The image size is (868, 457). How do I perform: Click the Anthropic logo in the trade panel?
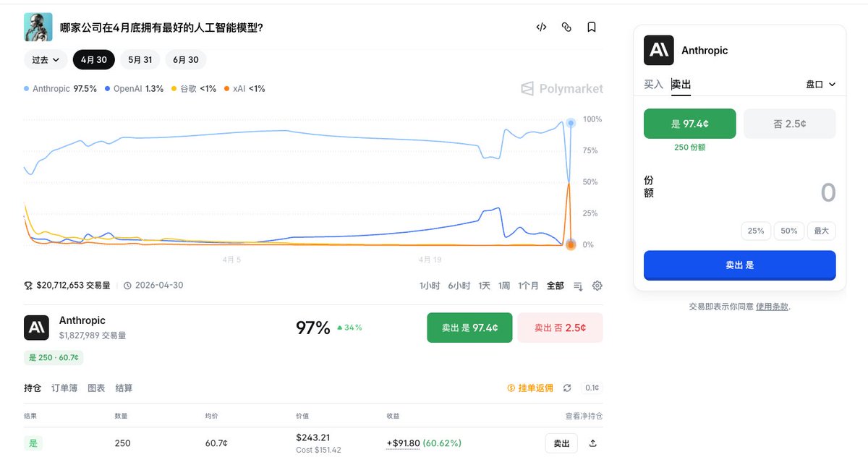(659, 50)
